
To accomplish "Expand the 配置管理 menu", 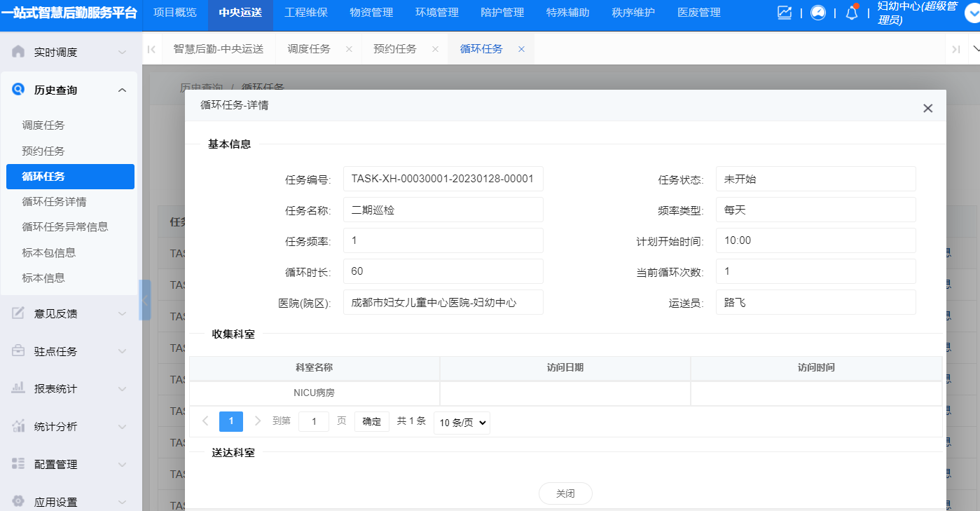I will pyautogui.click(x=122, y=465).
